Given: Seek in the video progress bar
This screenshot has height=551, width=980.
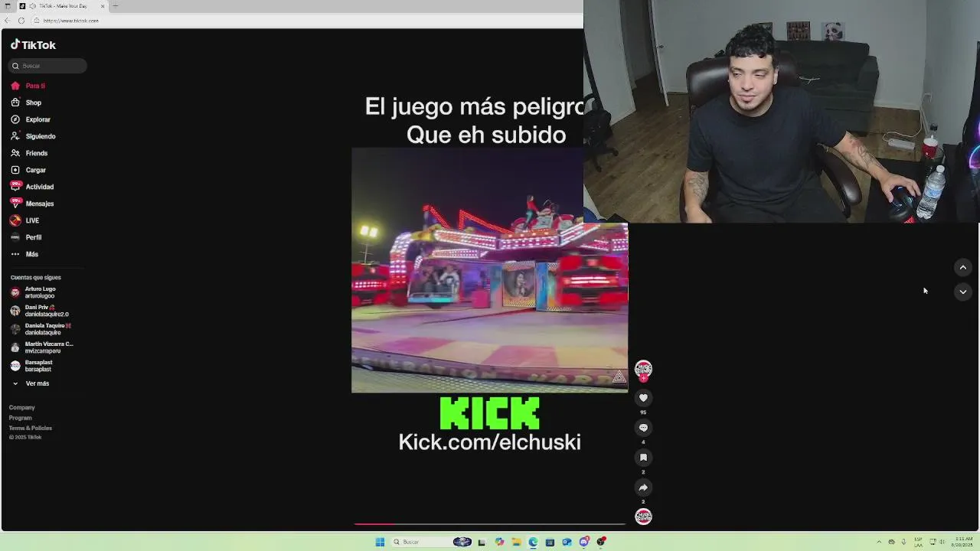Looking at the screenshot, I should pyautogui.click(x=490, y=524).
